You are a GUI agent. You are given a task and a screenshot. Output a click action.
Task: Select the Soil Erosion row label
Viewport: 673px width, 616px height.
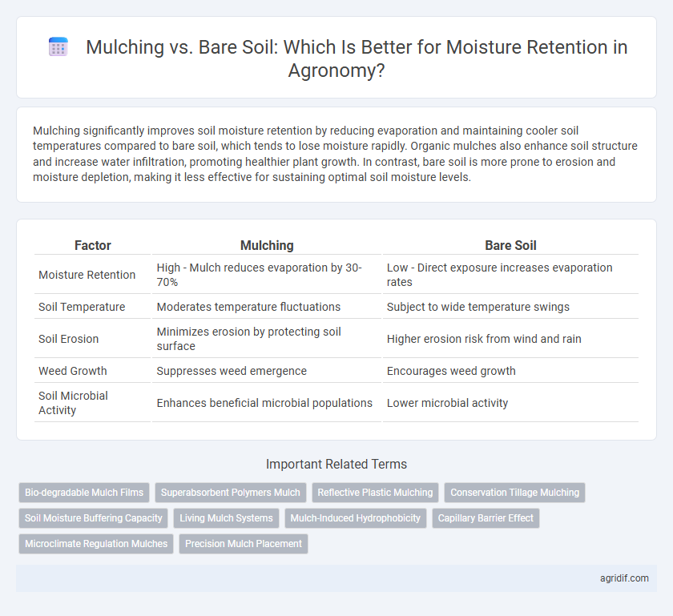[x=69, y=339]
